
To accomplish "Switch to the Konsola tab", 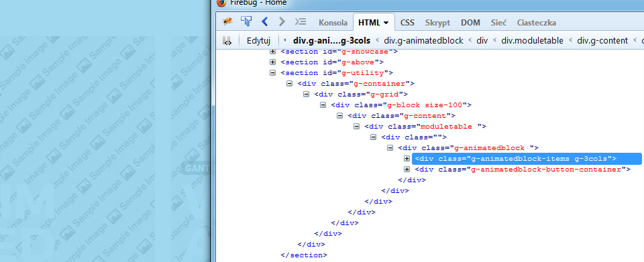I will pos(333,23).
